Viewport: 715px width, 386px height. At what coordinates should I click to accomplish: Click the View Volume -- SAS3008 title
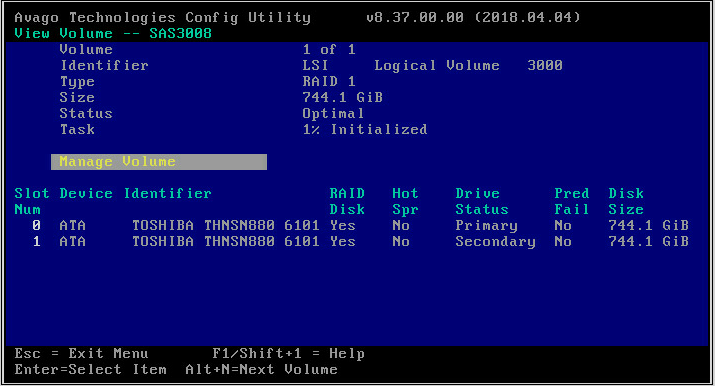(x=113, y=33)
